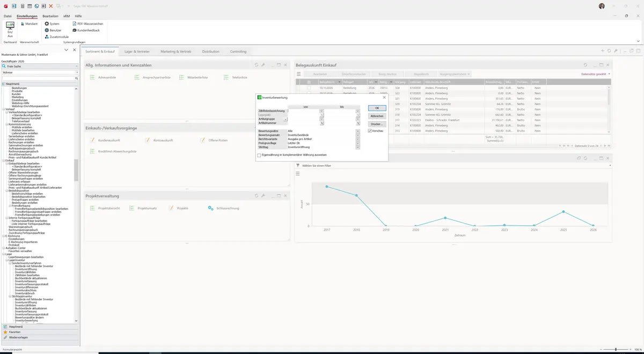
Task: Click Abbrechen in the Inventurbewertung dialog
Action: [377, 116]
